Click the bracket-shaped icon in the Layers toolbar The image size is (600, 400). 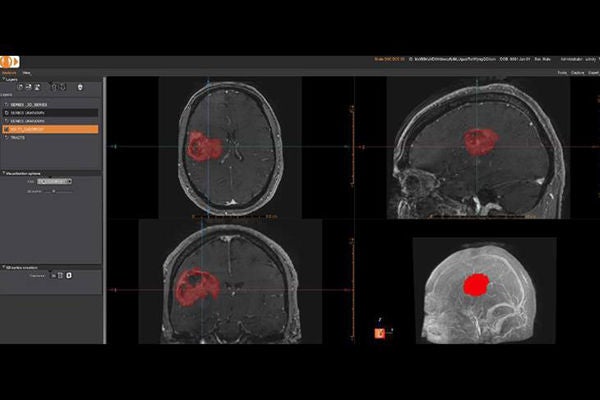[x=59, y=87]
